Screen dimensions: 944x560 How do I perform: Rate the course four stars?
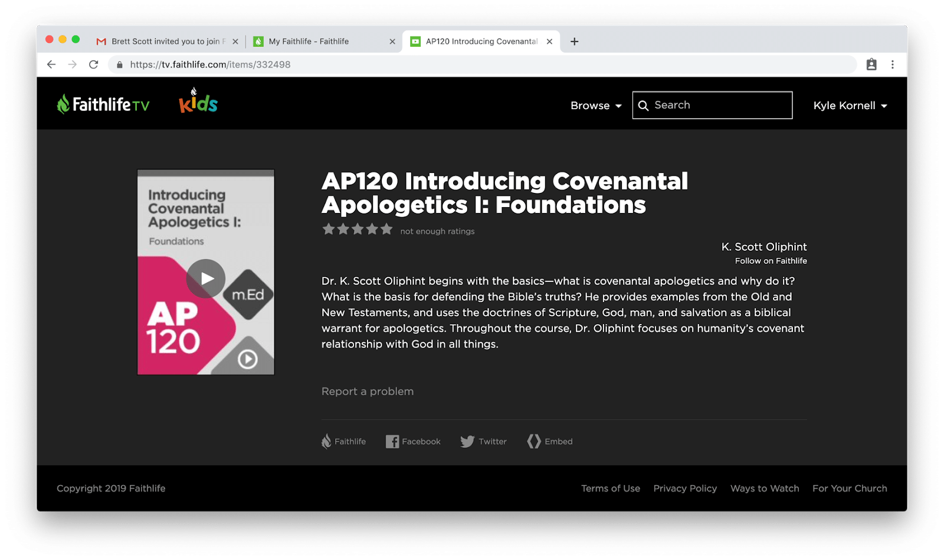click(372, 229)
